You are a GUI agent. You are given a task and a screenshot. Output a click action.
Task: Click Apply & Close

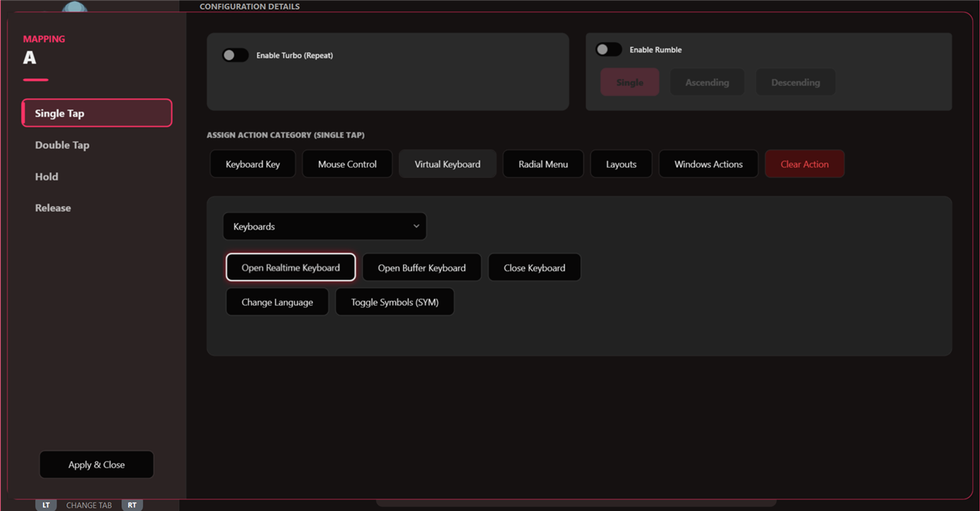point(96,464)
